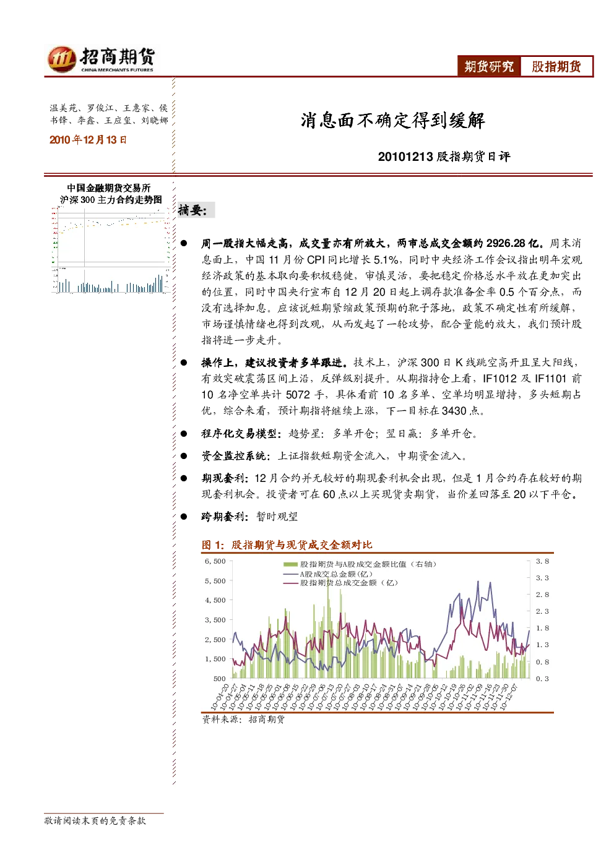Click the 资金监控系统: bullet heading

pyautogui.click(x=236, y=456)
